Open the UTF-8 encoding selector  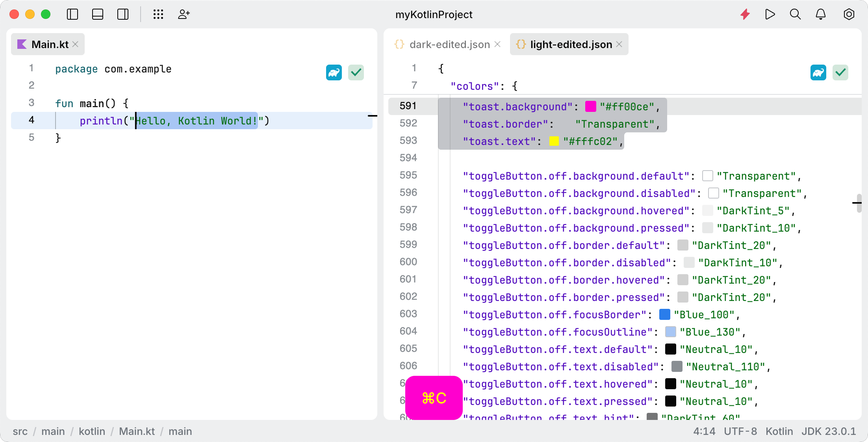tap(740, 431)
